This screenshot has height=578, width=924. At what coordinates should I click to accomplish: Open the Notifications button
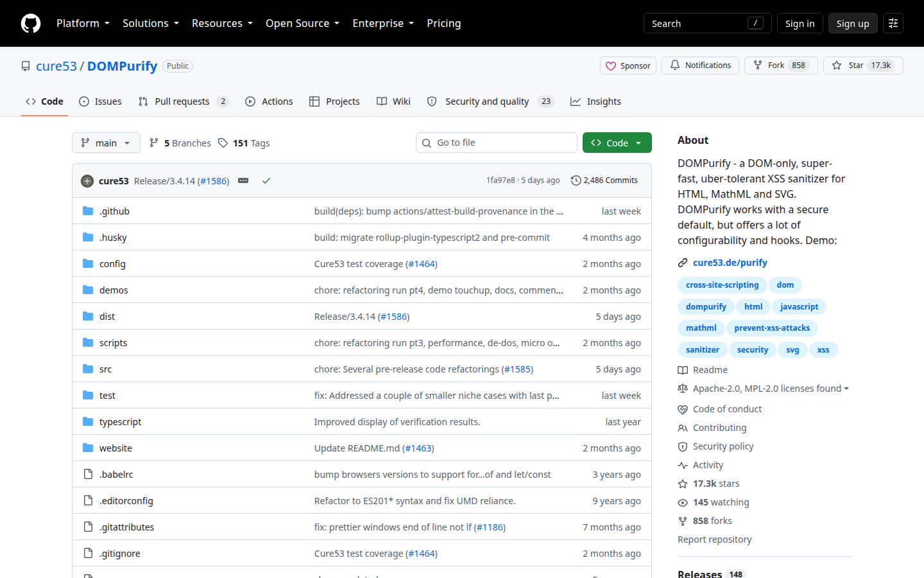[701, 66]
